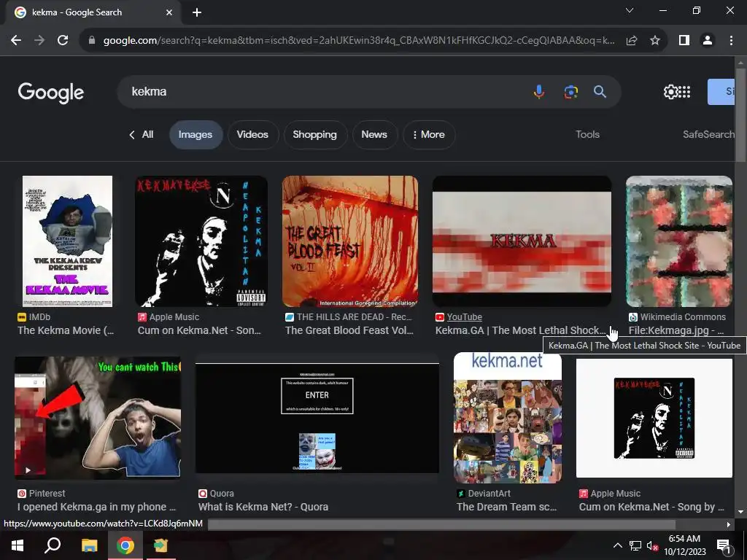Open Windows taskbar search

pyautogui.click(x=53, y=545)
